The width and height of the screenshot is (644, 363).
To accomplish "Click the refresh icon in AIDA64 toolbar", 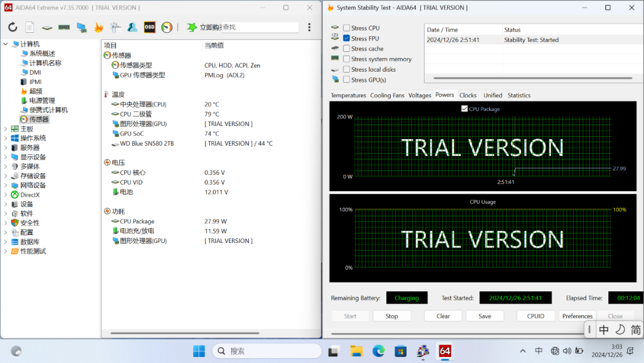I will [x=13, y=27].
